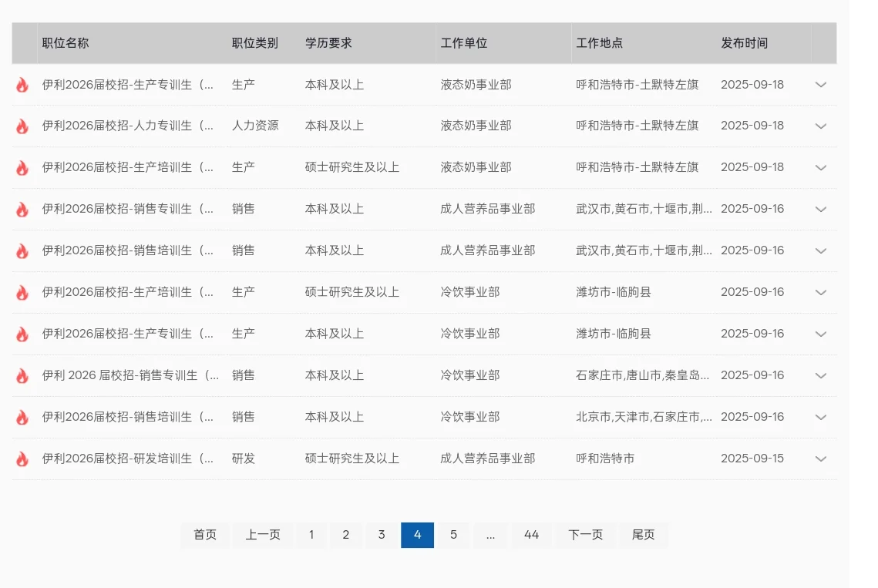
Task: Expand details of 液态奶事业部 生产专训生 row
Action: tap(821, 85)
